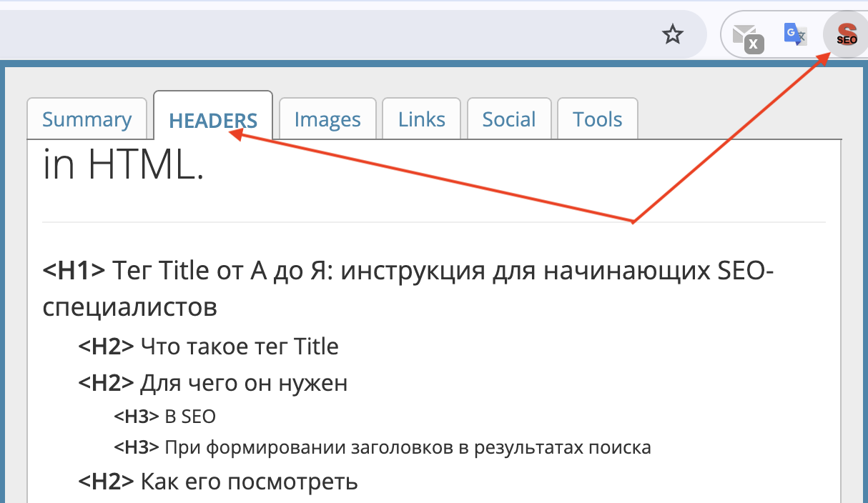Click the <H2> tag before 'Что такое тег Title'
Image resolution: width=868 pixels, height=503 pixels.
(x=105, y=346)
